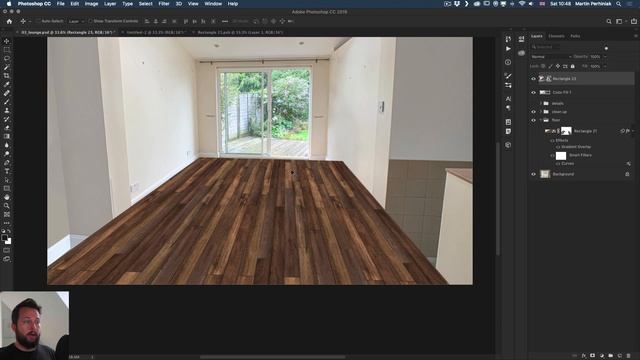Expand the details layer group
Screen dimensions: 640x360
coord(541,104)
